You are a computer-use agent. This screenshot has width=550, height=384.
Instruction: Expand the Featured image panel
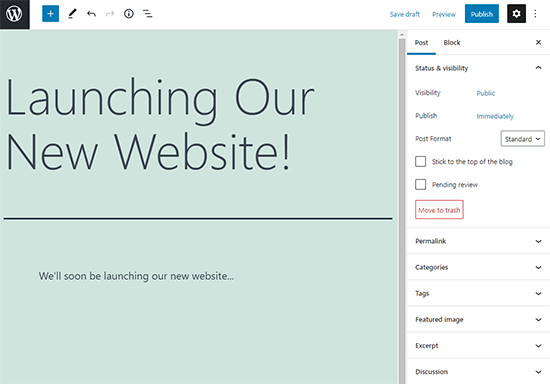[x=478, y=319]
